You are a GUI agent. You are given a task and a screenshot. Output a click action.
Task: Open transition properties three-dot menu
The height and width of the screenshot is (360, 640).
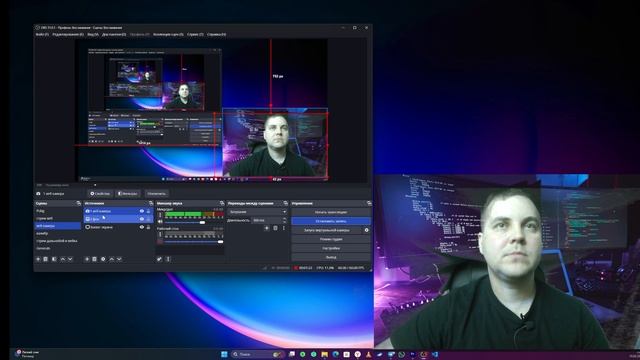[x=284, y=228]
